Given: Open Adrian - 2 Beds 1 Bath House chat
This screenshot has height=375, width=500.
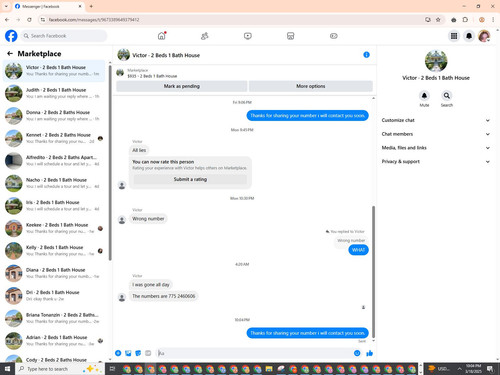Looking at the screenshot, I should (54, 341).
